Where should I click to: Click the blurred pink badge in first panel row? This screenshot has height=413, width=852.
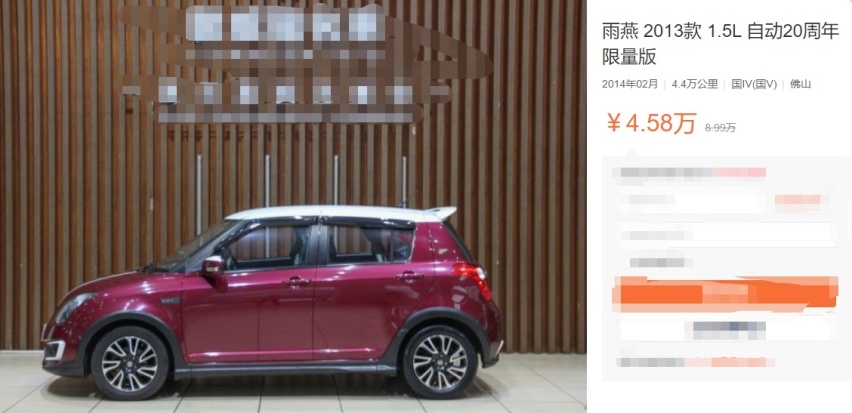[x=739, y=173]
